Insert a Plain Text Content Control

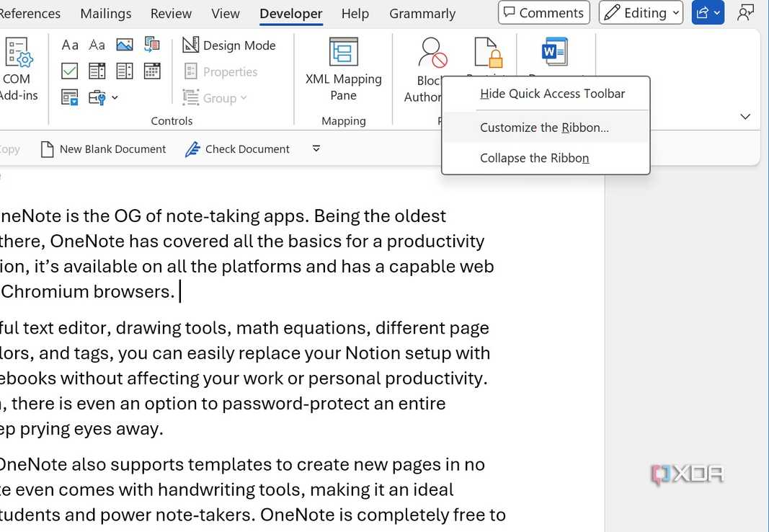point(97,45)
